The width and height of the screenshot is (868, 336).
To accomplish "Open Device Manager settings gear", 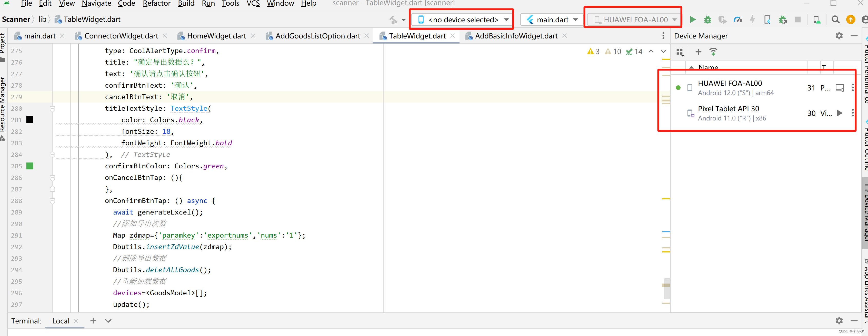I will (839, 36).
